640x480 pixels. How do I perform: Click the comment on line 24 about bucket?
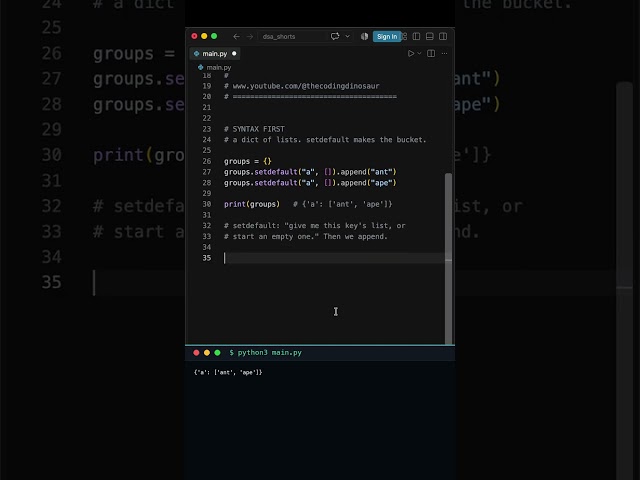coord(325,140)
